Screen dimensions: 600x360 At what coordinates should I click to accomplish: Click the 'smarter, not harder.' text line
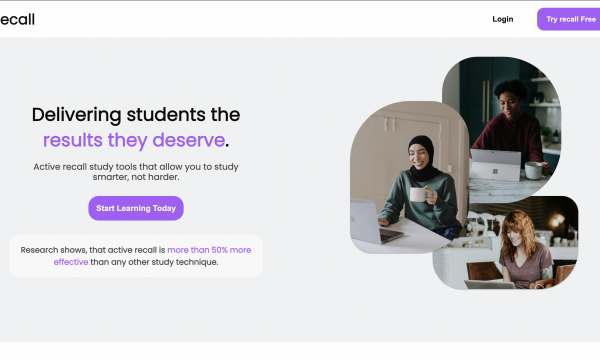tap(136, 177)
